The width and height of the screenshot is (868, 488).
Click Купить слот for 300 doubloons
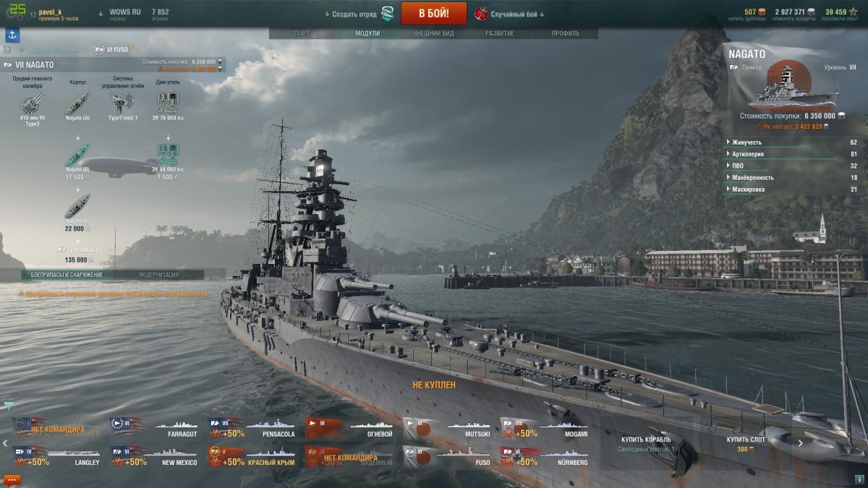(744, 443)
